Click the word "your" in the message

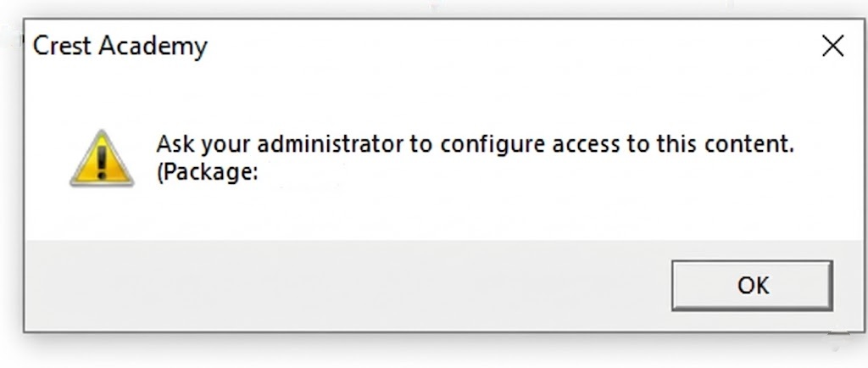click(x=224, y=145)
